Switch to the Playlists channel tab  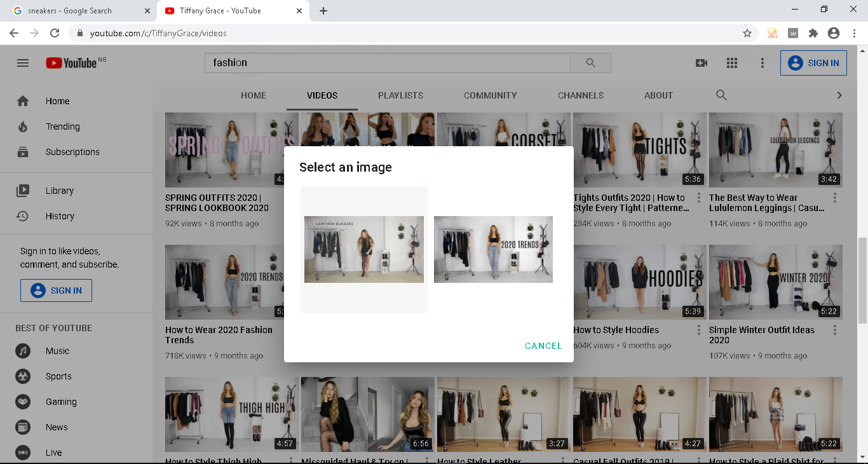coord(400,95)
